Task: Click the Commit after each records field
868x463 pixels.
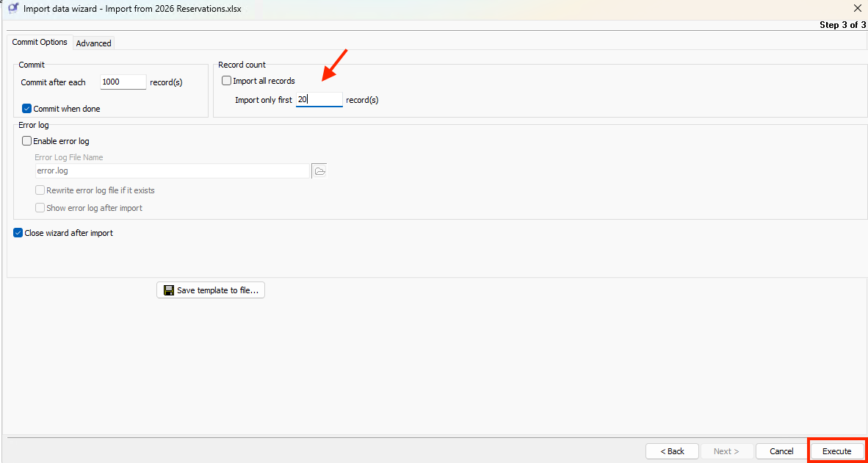Action: pyautogui.click(x=123, y=82)
